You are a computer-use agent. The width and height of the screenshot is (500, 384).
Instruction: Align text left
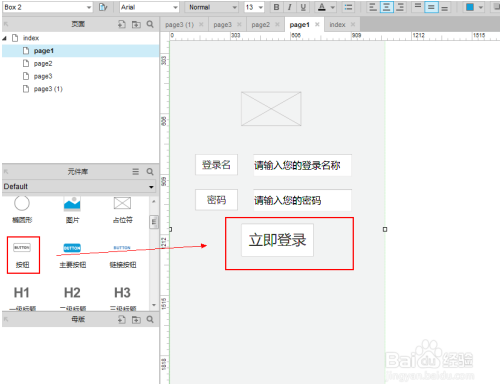[x=373, y=7]
